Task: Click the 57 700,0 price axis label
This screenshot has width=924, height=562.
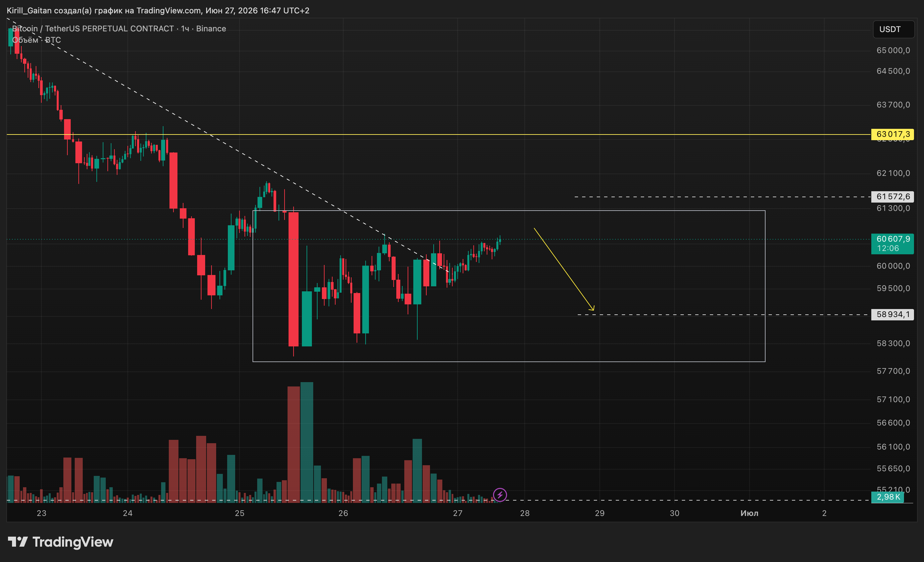Action: (x=893, y=371)
